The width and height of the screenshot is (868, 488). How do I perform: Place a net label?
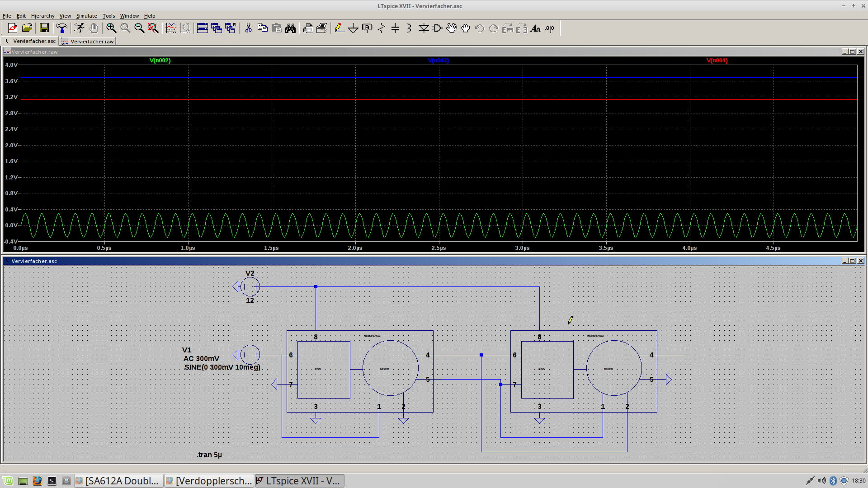click(368, 28)
